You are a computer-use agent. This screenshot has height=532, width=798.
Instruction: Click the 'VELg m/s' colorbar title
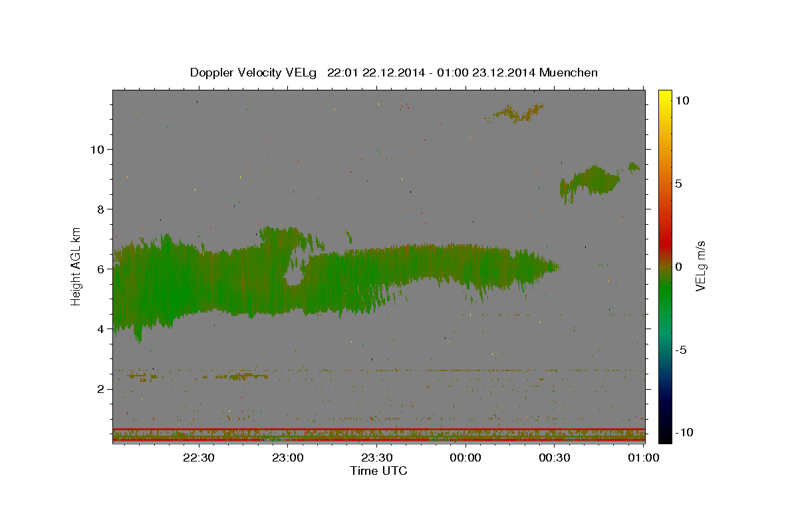pyautogui.click(x=700, y=267)
